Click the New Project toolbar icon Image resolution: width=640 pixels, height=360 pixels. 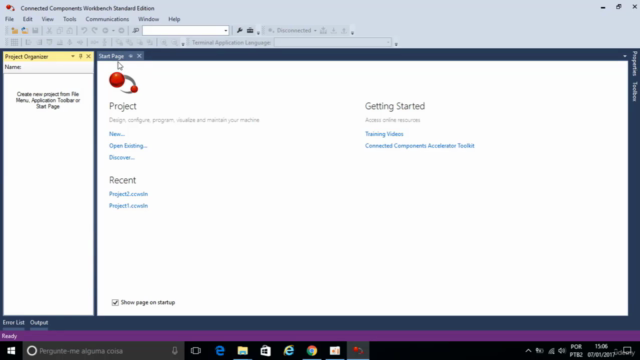click(x=15, y=31)
